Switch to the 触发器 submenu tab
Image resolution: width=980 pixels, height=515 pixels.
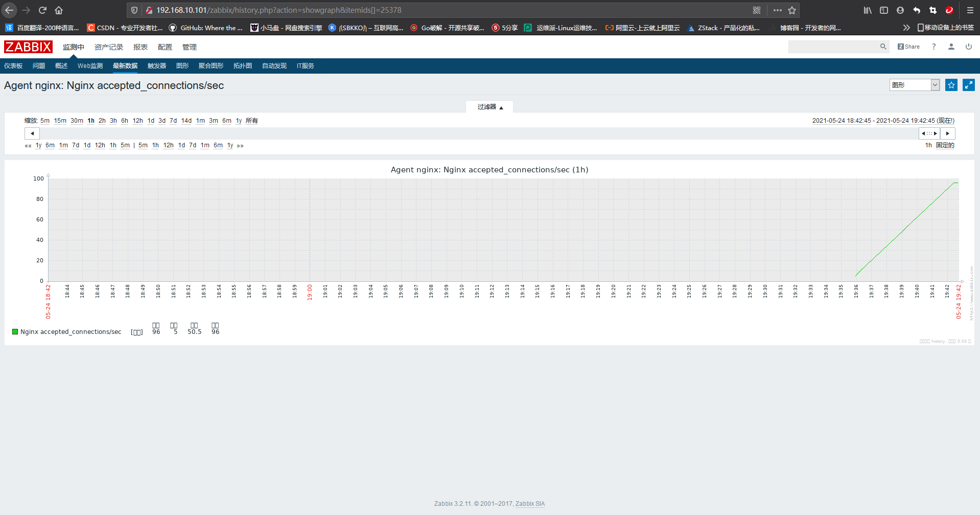coord(157,66)
